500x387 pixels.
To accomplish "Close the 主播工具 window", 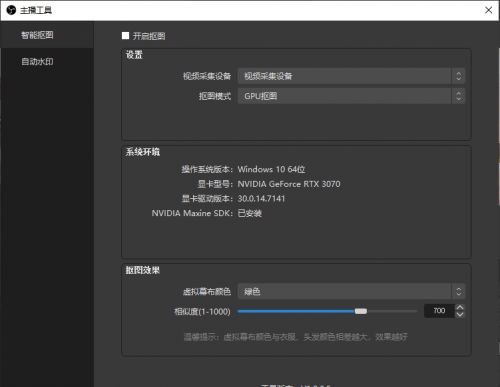I will pos(488,10).
